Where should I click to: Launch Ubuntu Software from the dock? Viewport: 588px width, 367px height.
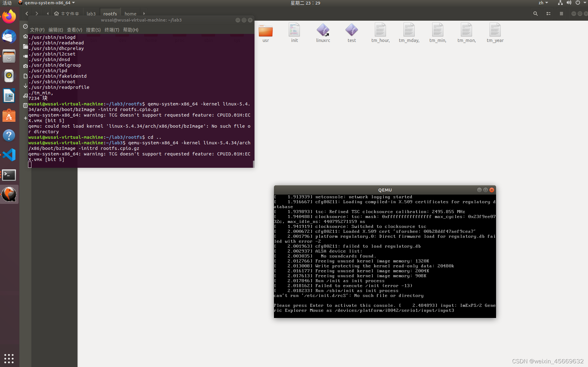point(9,116)
